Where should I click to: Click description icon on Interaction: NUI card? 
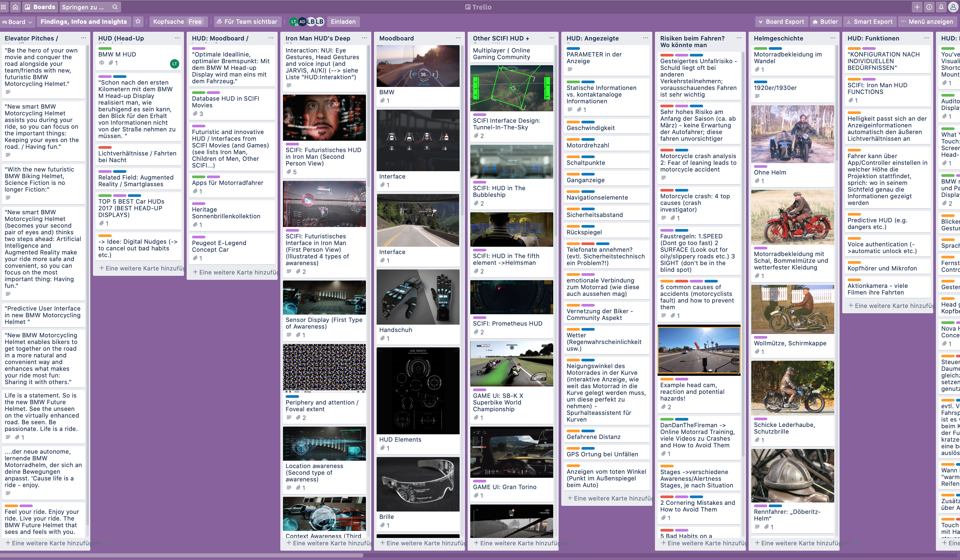(x=289, y=85)
